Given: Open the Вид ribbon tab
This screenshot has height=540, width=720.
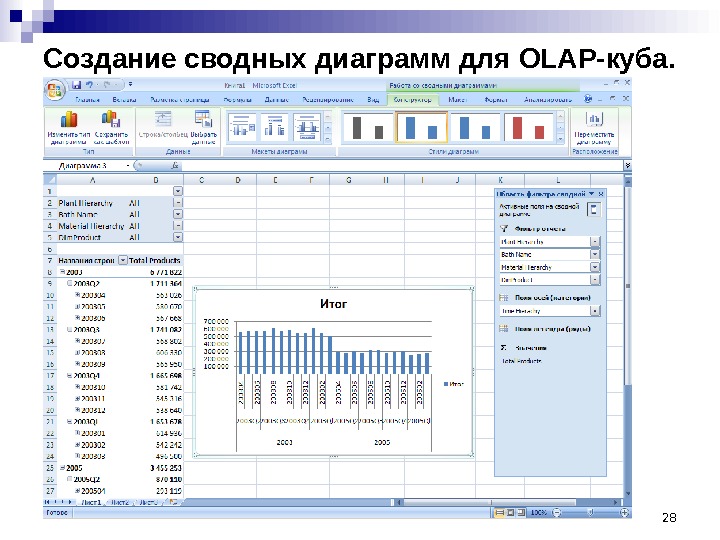Looking at the screenshot, I should 373,99.
